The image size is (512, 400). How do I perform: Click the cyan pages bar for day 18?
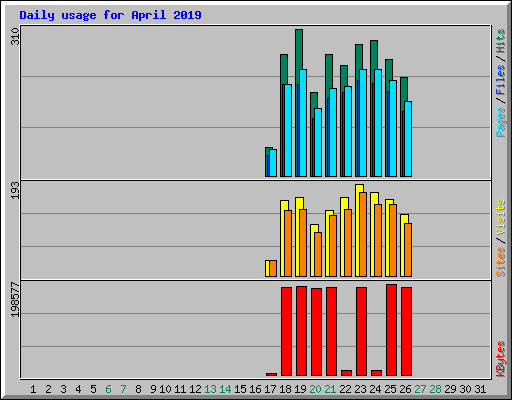click(288, 130)
